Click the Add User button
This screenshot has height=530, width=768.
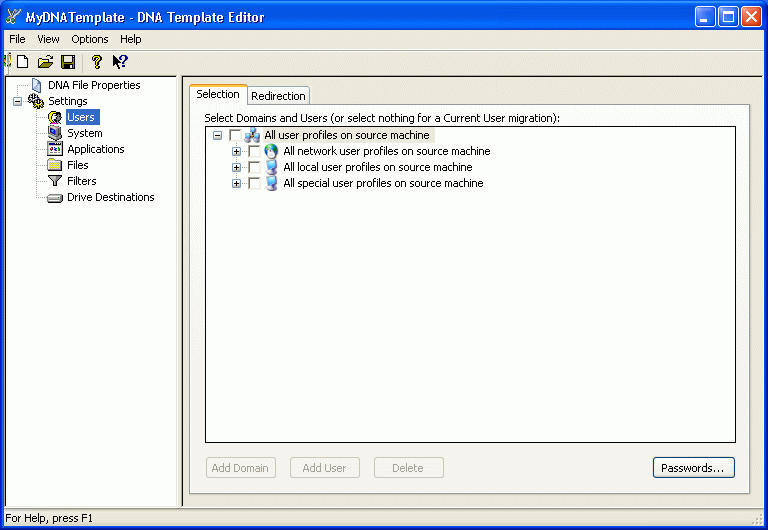(x=325, y=468)
